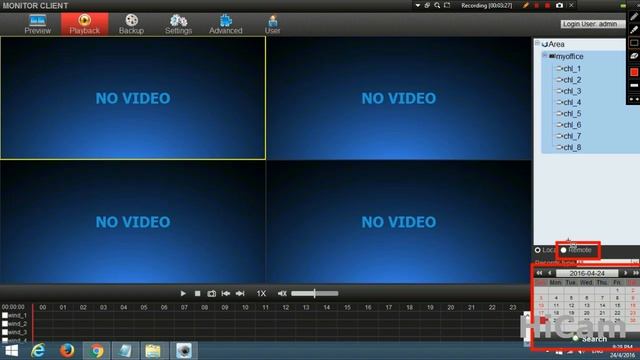Stop recording with red square icon
This screenshot has height=360, width=640.
point(547,5)
